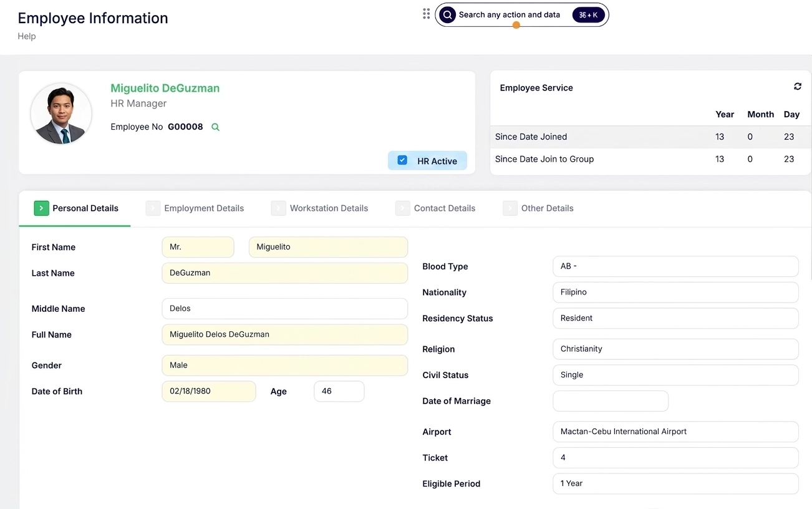Click the search magnifier icon in the search bar
The width and height of the screenshot is (812, 509).
pyautogui.click(x=447, y=15)
